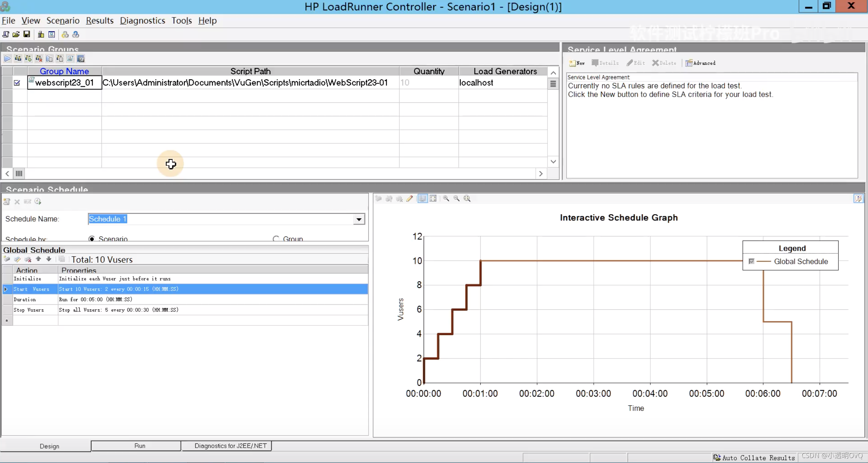Click the yellow-ringed Analysis toolbar icon

(65, 34)
